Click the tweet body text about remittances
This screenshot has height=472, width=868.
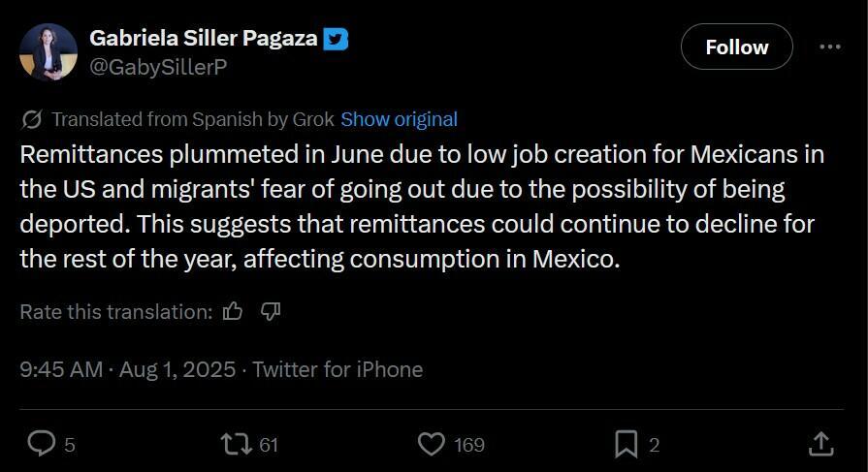tap(417, 208)
